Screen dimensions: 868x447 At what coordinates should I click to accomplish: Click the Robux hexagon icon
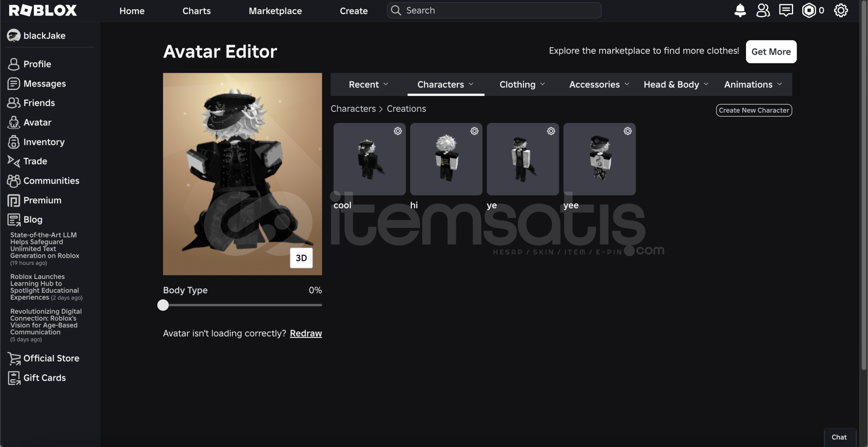click(809, 10)
